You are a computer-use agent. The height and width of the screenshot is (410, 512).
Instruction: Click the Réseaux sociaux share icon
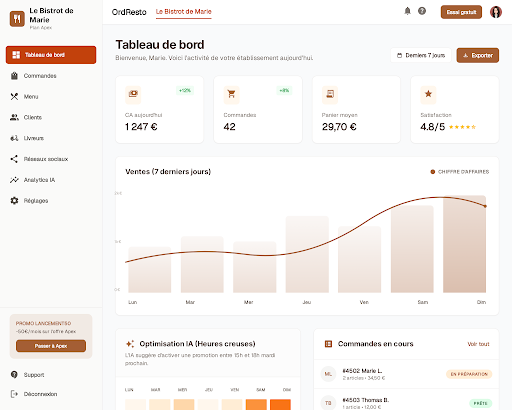pos(14,159)
